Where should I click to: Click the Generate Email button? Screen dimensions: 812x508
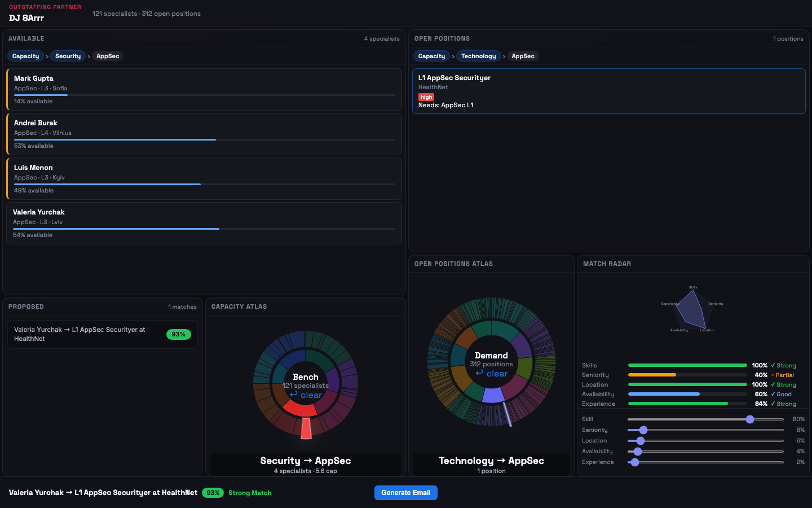(x=406, y=493)
